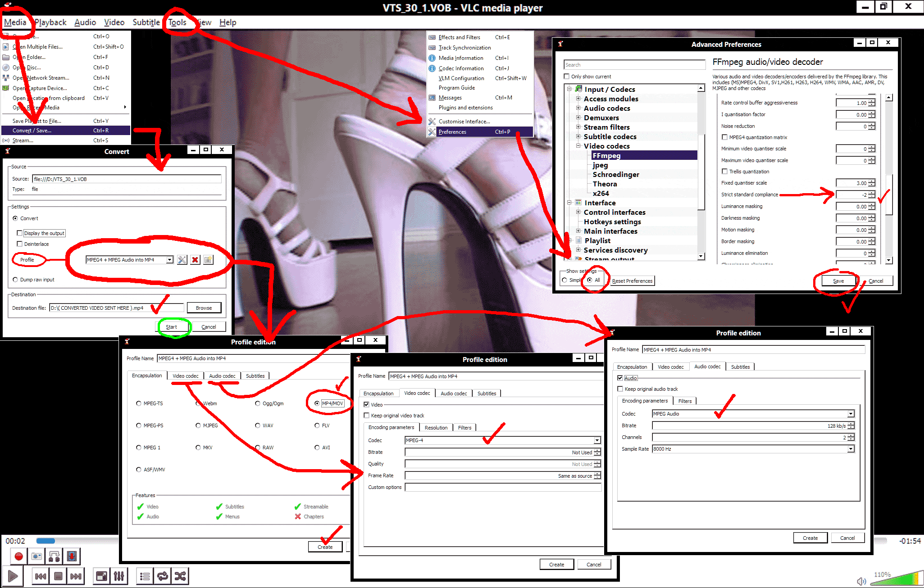
Task: Expand Demuxers tree node
Action: point(578,118)
